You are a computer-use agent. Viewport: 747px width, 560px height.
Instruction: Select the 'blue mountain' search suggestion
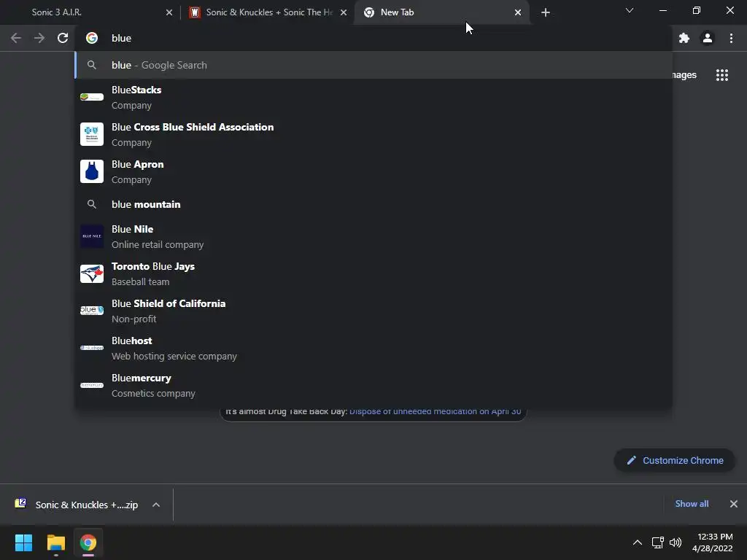coord(373,204)
